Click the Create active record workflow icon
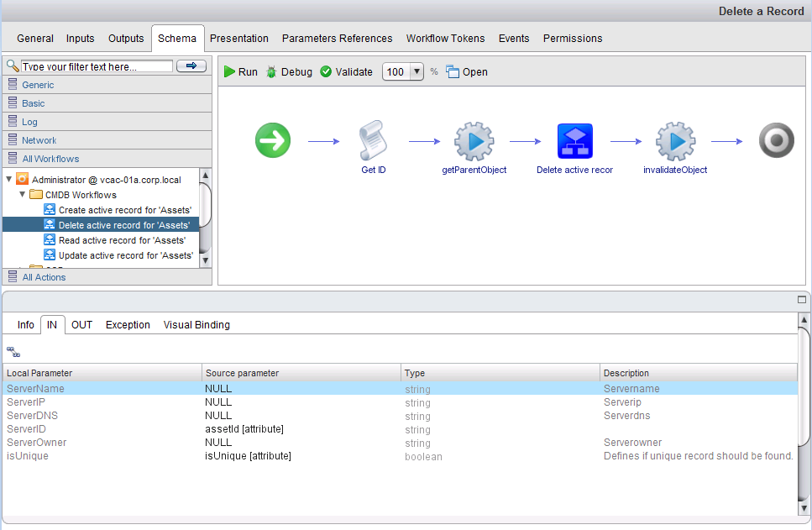The image size is (812, 530). (x=50, y=209)
